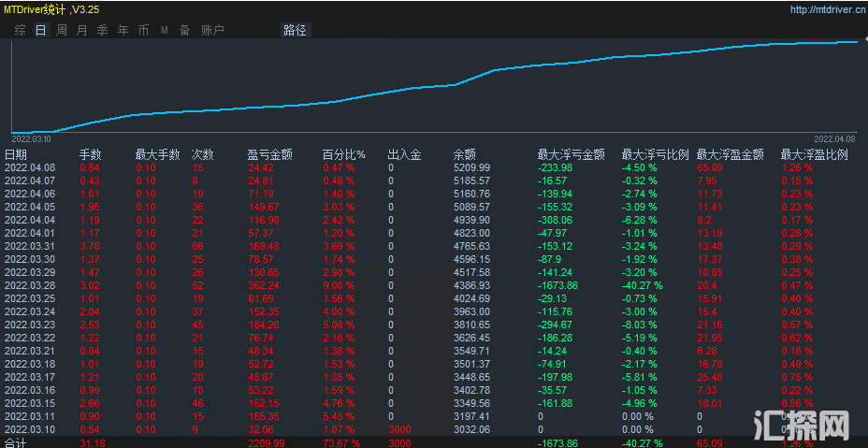868x448 pixels.
Task: Open the 周 weekly tab
Action: point(62,31)
